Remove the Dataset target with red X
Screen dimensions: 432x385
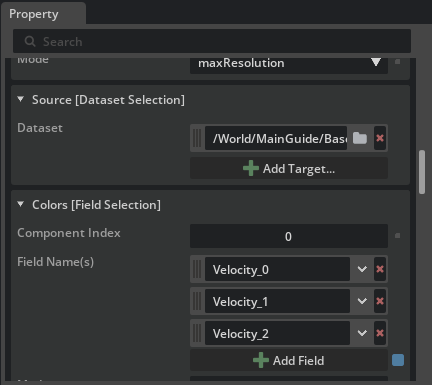(380, 138)
